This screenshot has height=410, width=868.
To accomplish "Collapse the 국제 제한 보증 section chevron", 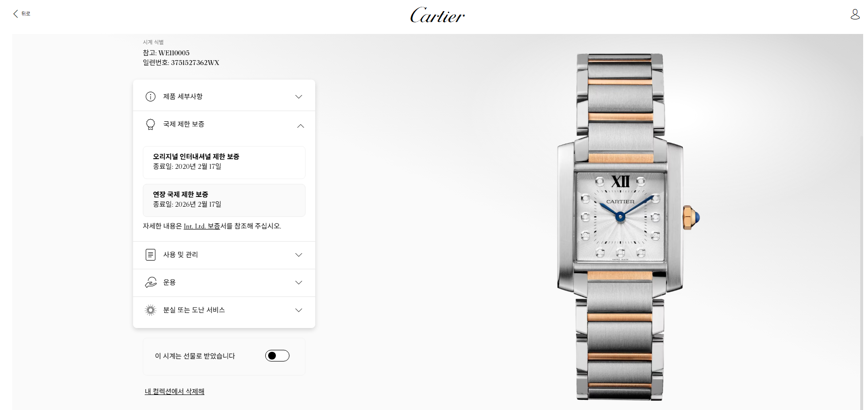I will (x=301, y=126).
